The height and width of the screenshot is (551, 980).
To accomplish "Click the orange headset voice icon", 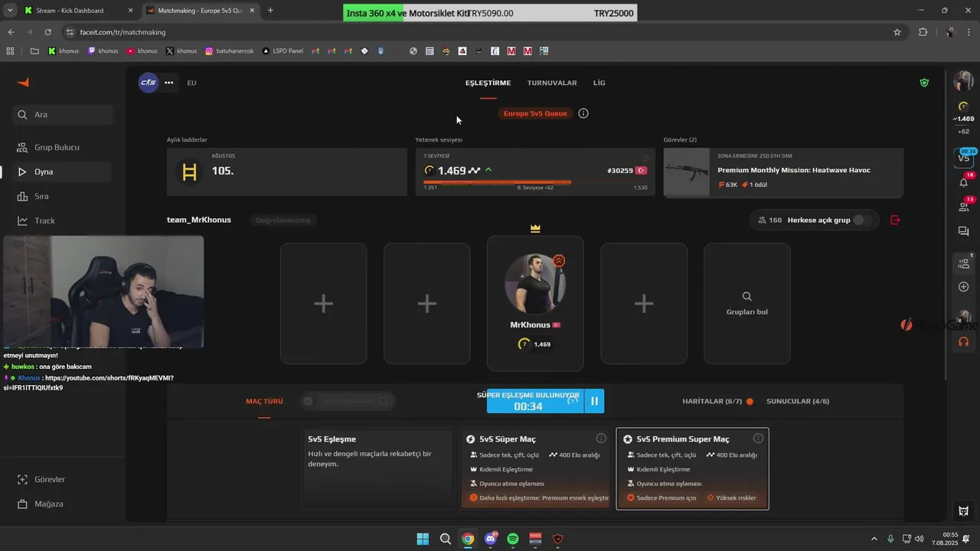I will (964, 342).
